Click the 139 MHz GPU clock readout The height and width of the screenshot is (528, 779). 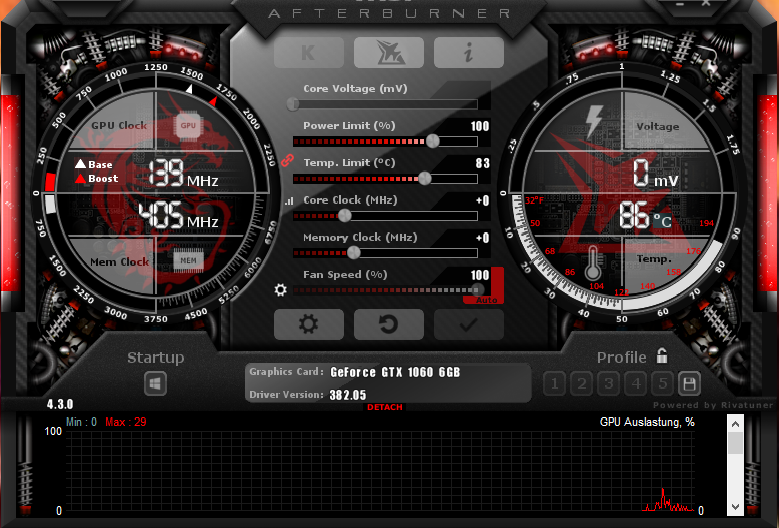183,173
